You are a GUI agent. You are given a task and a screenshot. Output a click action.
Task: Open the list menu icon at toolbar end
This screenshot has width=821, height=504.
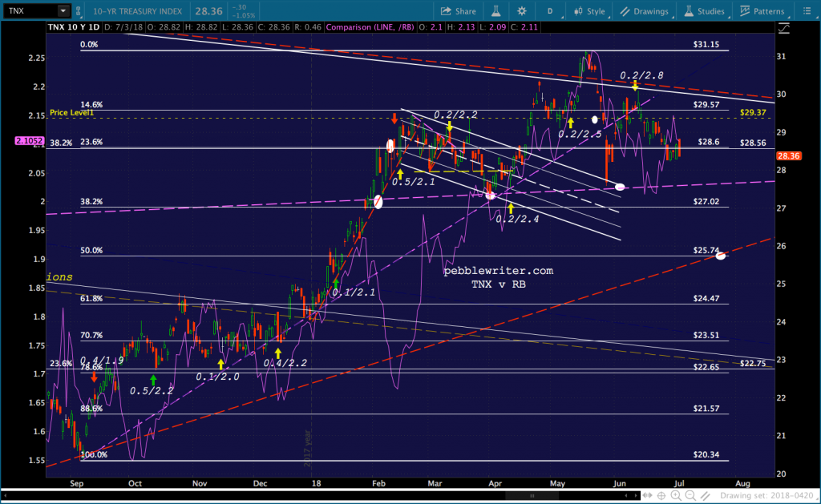click(807, 11)
